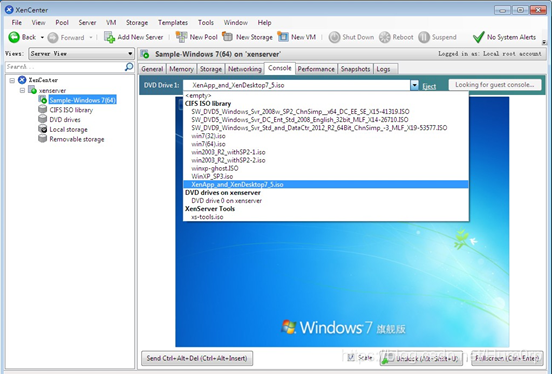The width and height of the screenshot is (552, 374).
Task: Click the New VM icon
Action: pos(283,37)
